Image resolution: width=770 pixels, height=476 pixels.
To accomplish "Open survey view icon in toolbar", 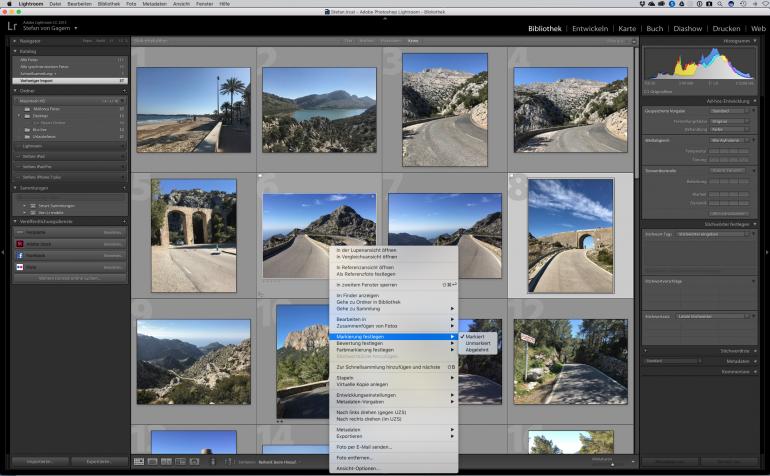I will click(181, 462).
